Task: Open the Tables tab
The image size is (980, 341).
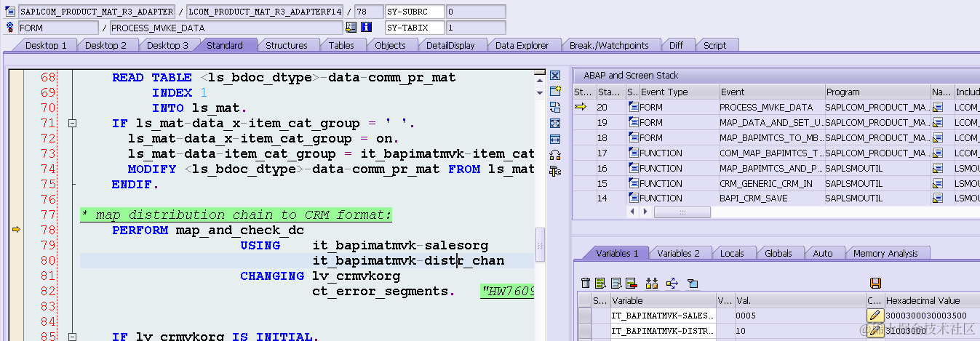Action: click(341, 45)
